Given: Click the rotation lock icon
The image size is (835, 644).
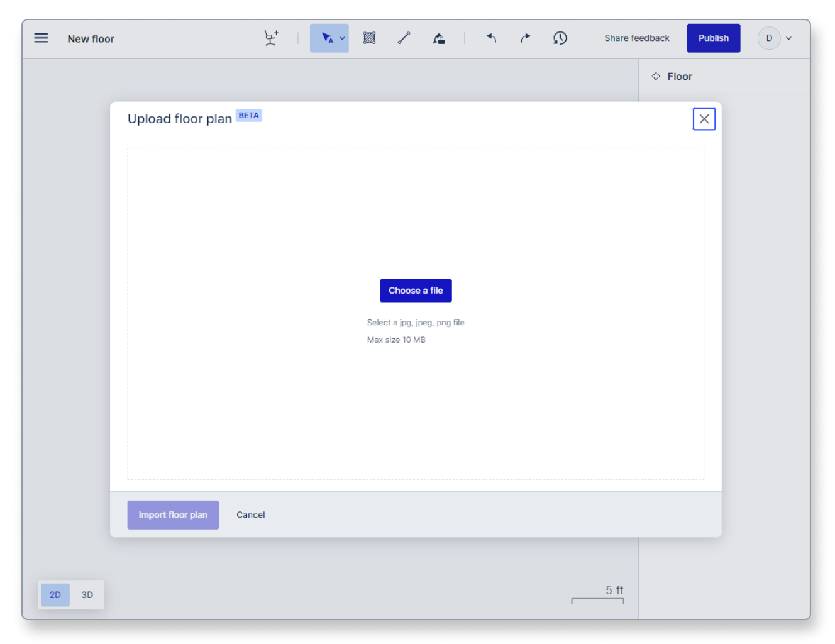Looking at the screenshot, I should [x=439, y=38].
